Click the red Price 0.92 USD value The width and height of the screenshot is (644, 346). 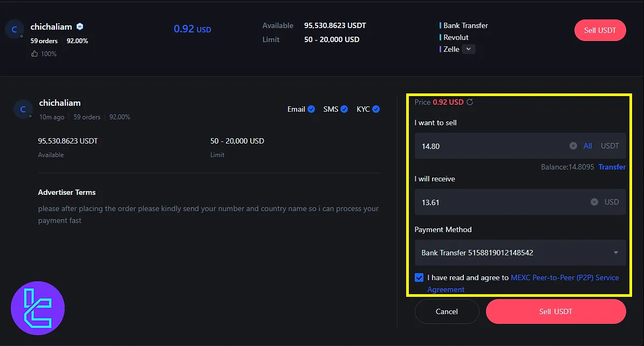pyautogui.click(x=448, y=102)
